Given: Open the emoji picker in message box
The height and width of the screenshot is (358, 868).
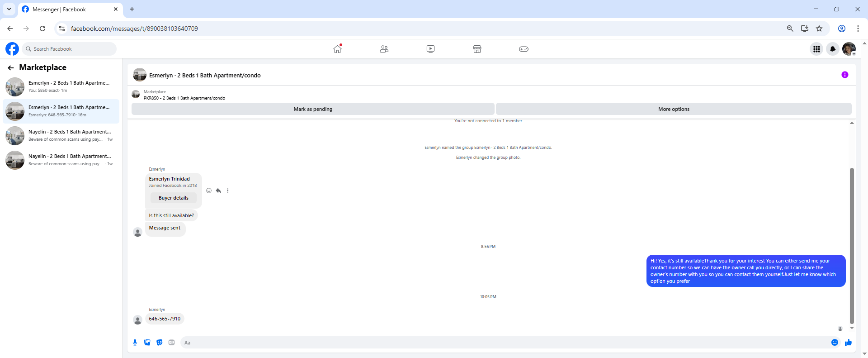Looking at the screenshot, I should [835, 343].
